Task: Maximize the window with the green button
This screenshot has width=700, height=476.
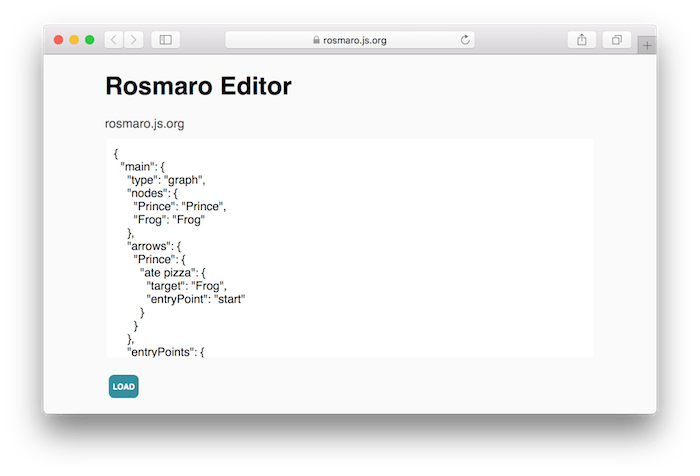Action: click(90, 40)
